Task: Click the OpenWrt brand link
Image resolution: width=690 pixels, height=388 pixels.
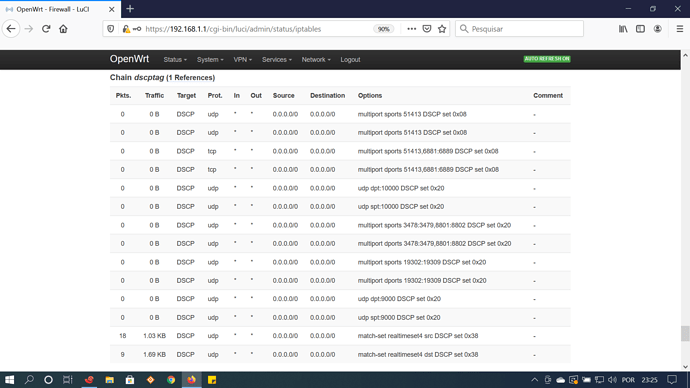Action: [x=129, y=59]
